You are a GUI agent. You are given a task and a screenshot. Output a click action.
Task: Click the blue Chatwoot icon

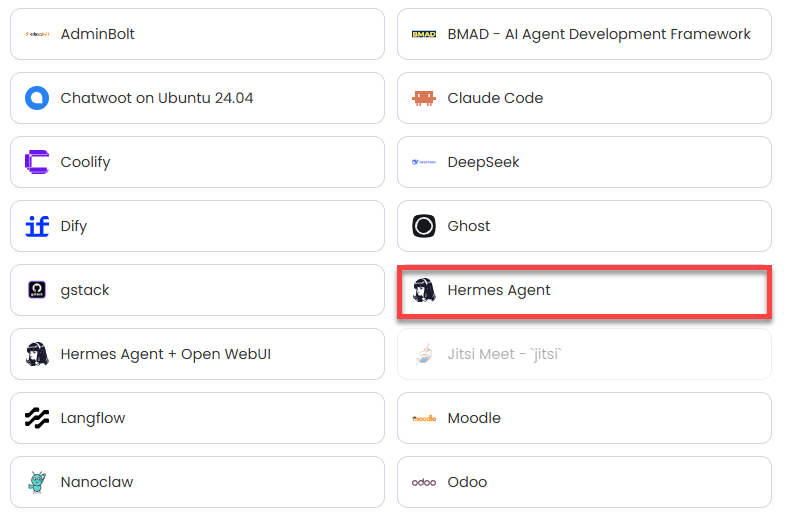37,98
